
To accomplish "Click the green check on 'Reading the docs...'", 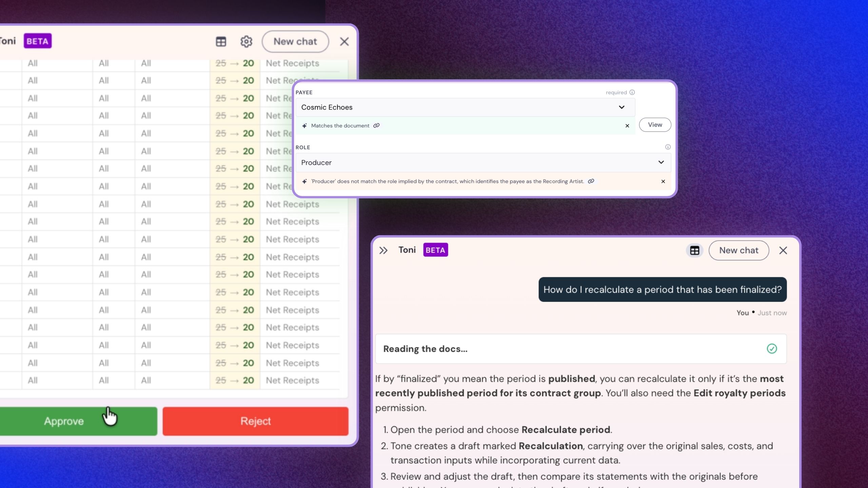I will pyautogui.click(x=772, y=349).
